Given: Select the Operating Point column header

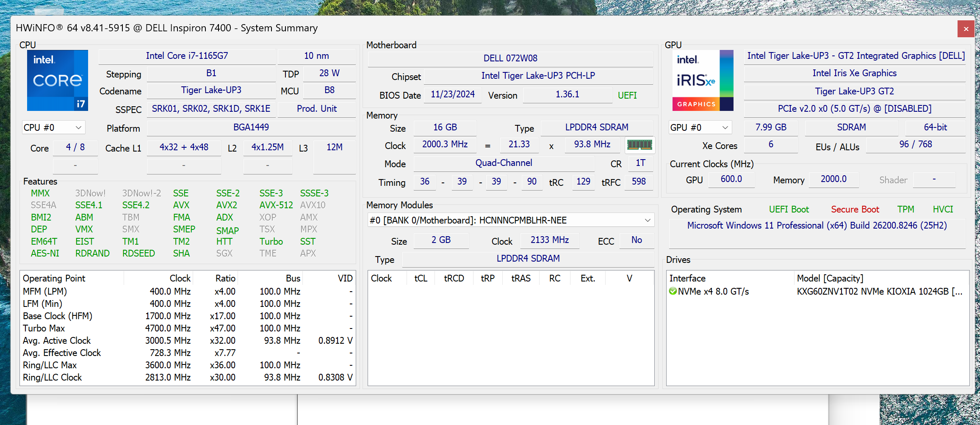Looking at the screenshot, I should pos(72,278).
